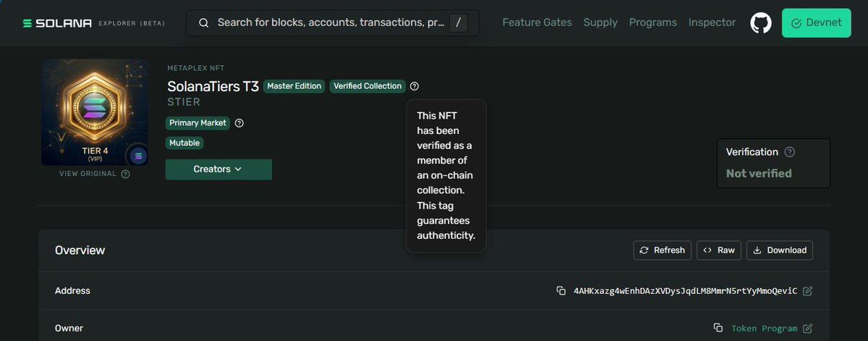Click the magnifier icon in search bar
Screen dimensions: 868x341
[x=204, y=22]
